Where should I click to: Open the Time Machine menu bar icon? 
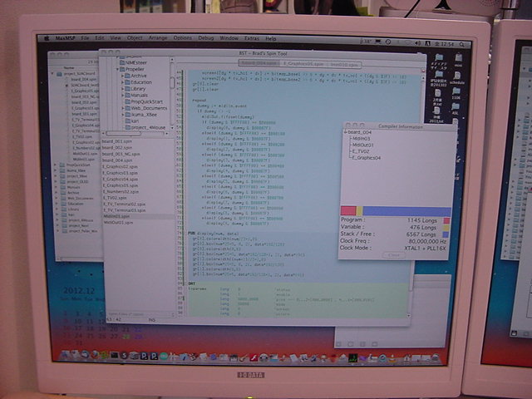388,42
